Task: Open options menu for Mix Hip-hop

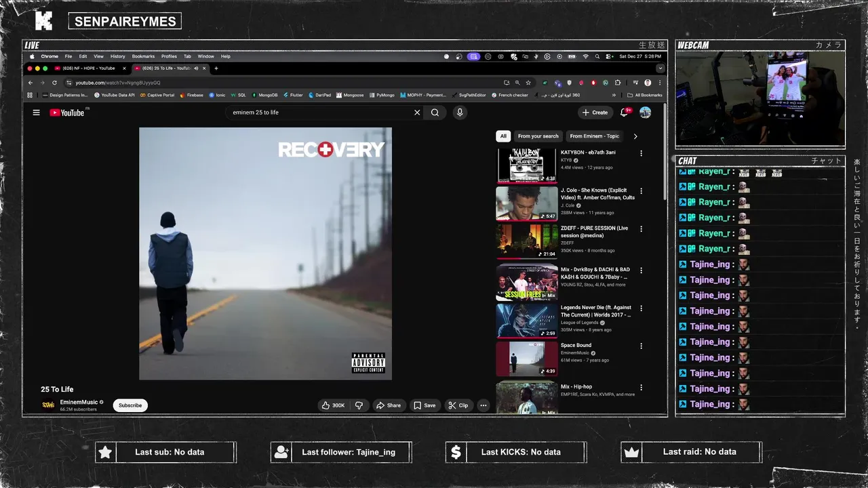Action: [641, 388]
